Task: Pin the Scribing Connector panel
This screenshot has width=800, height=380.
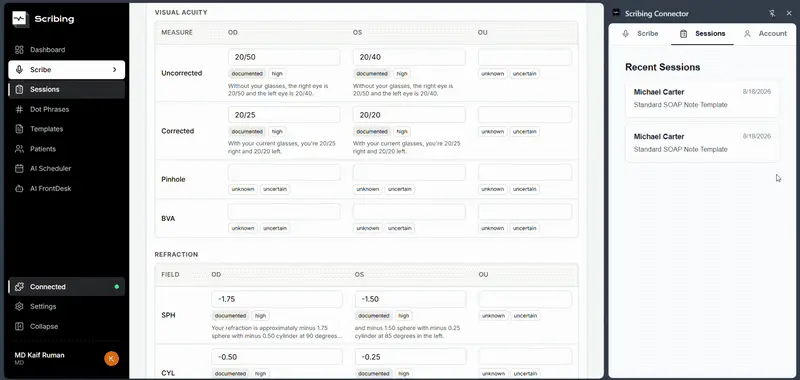Action: [772, 14]
